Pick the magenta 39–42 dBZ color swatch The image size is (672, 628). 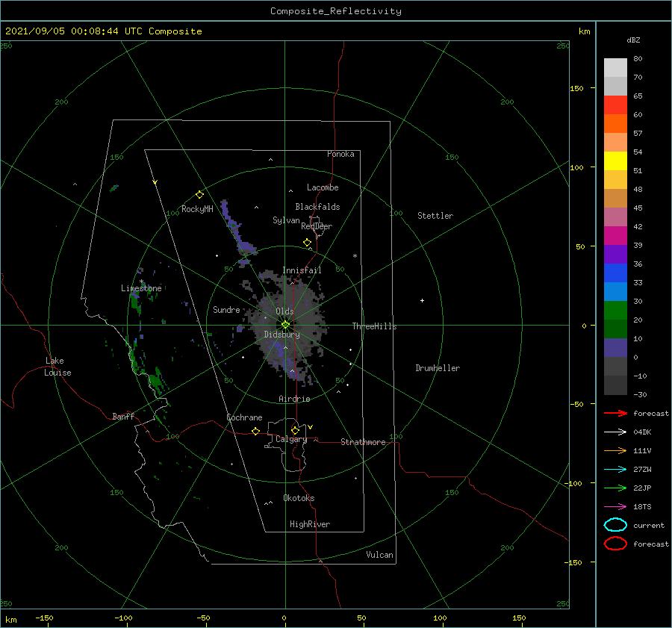[615, 236]
